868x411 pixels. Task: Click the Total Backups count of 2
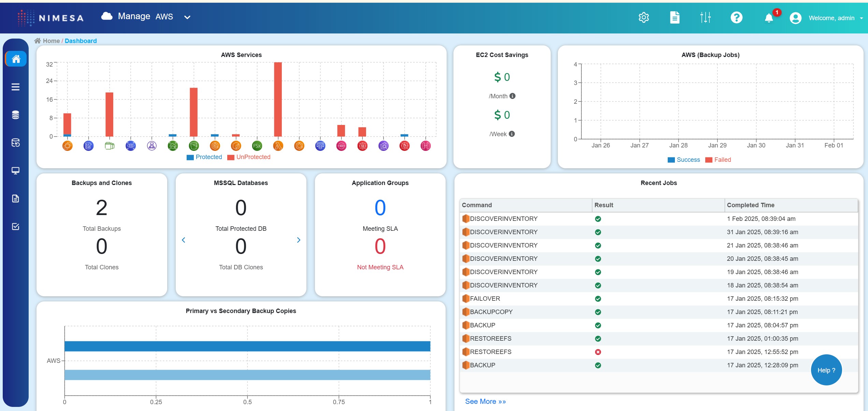point(102,208)
